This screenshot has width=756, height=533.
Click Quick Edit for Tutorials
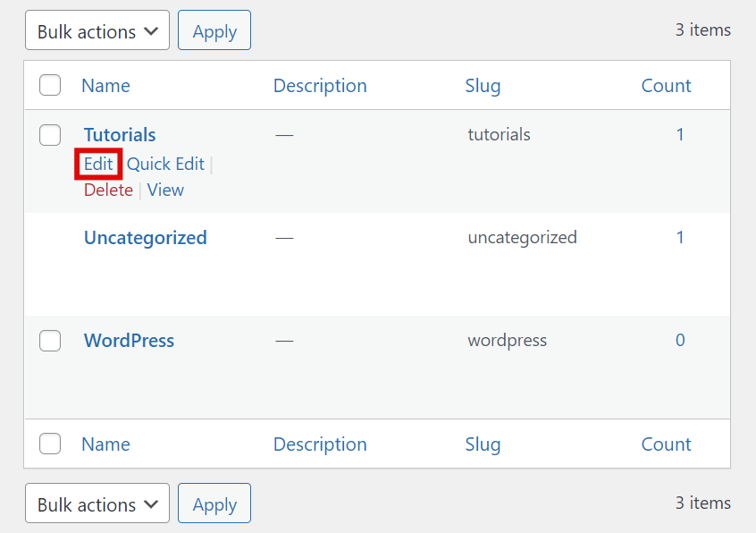tap(165, 164)
